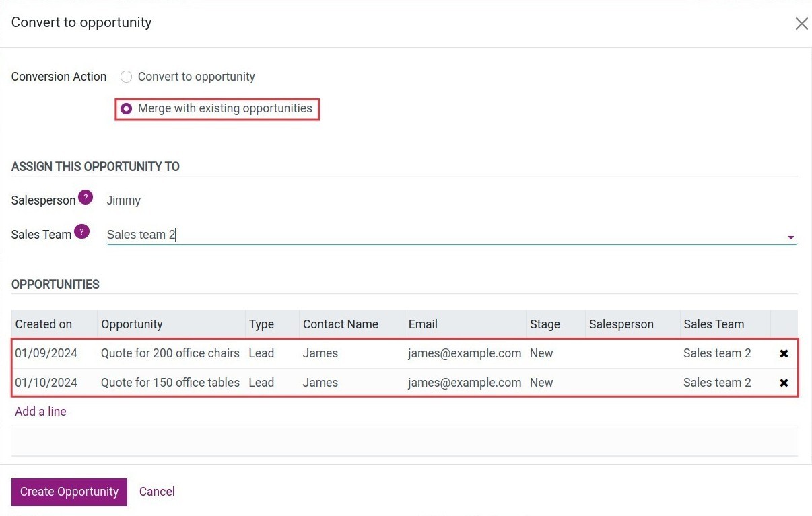Viewport: 812px width, 516px height.
Task: Click James in the office tables row
Action: click(320, 383)
